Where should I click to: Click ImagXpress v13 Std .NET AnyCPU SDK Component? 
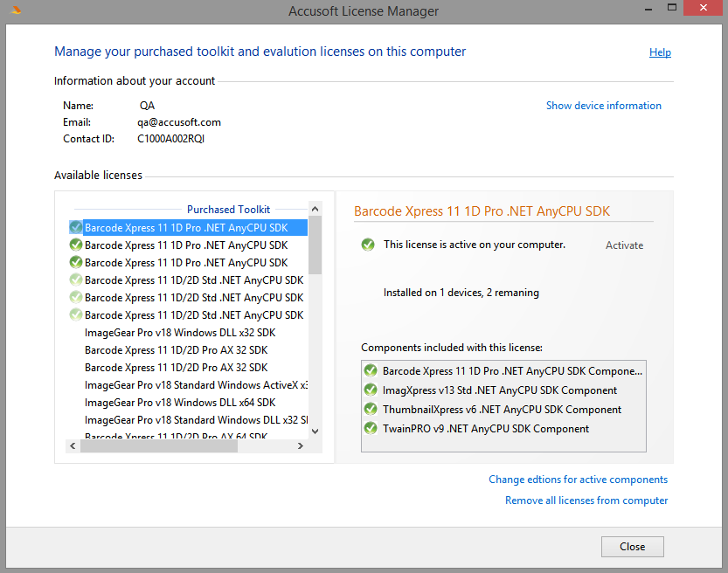500,390
